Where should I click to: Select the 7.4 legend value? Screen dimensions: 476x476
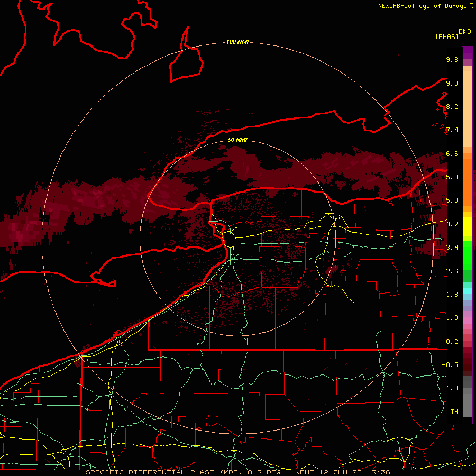point(452,130)
